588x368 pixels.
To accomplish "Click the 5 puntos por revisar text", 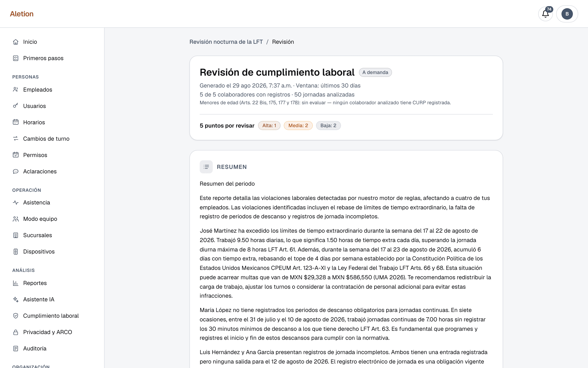I will click(227, 126).
